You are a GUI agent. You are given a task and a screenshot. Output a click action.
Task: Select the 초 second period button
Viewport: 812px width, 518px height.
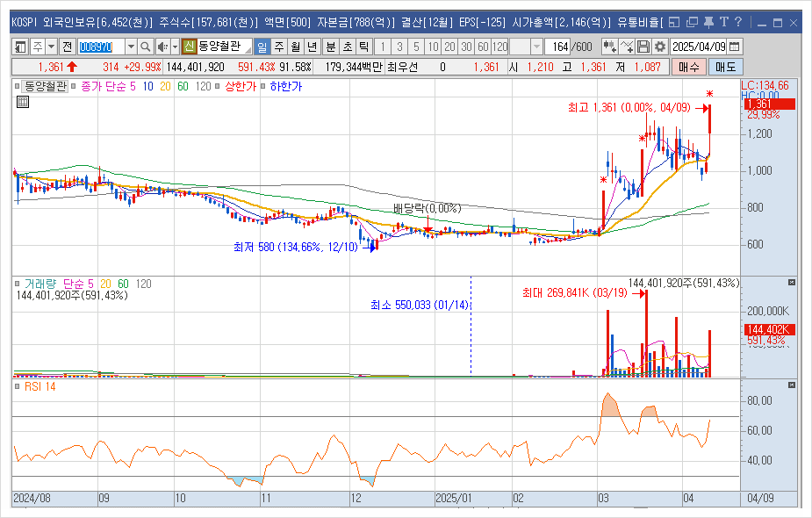(x=348, y=47)
